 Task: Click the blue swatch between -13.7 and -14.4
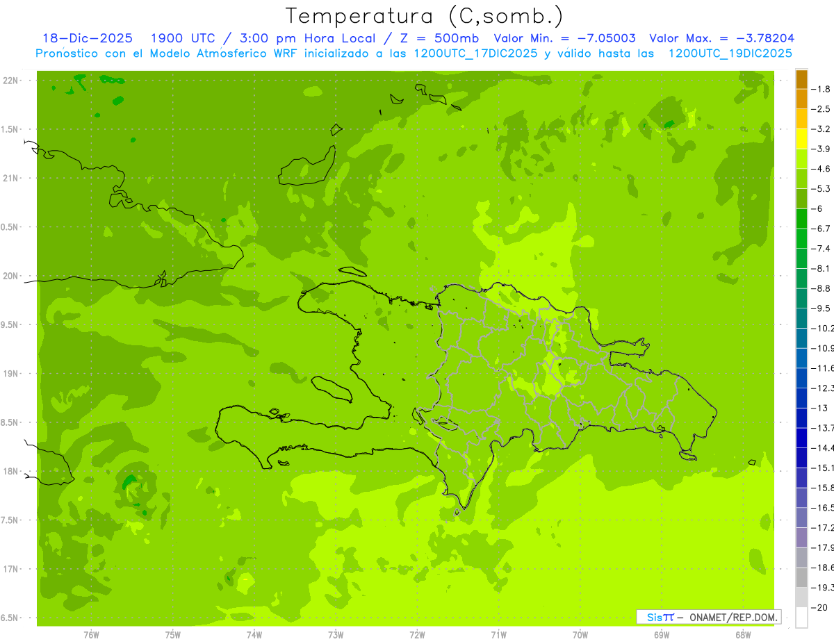(x=801, y=438)
